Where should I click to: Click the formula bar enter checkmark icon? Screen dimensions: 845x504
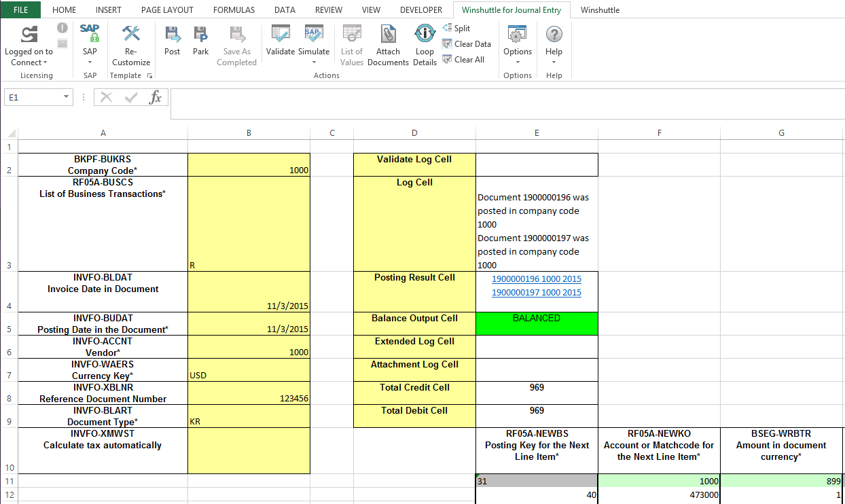[x=131, y=97]
